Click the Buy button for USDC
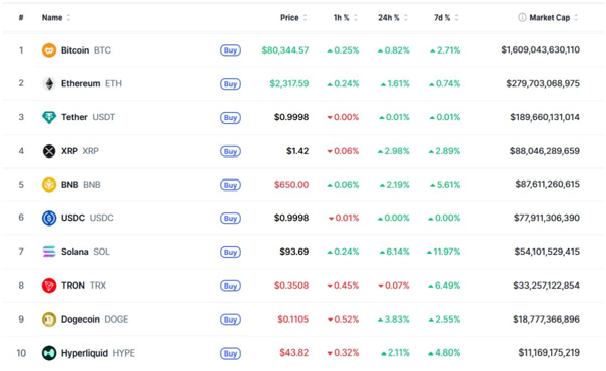Screen dimensions: 606x371 click(230, 218)
